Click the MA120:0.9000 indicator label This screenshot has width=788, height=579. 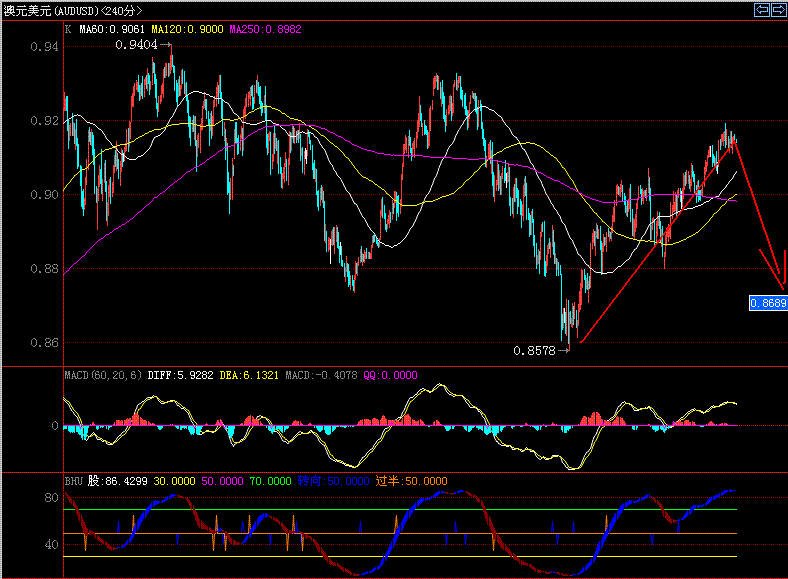point(187,29)
